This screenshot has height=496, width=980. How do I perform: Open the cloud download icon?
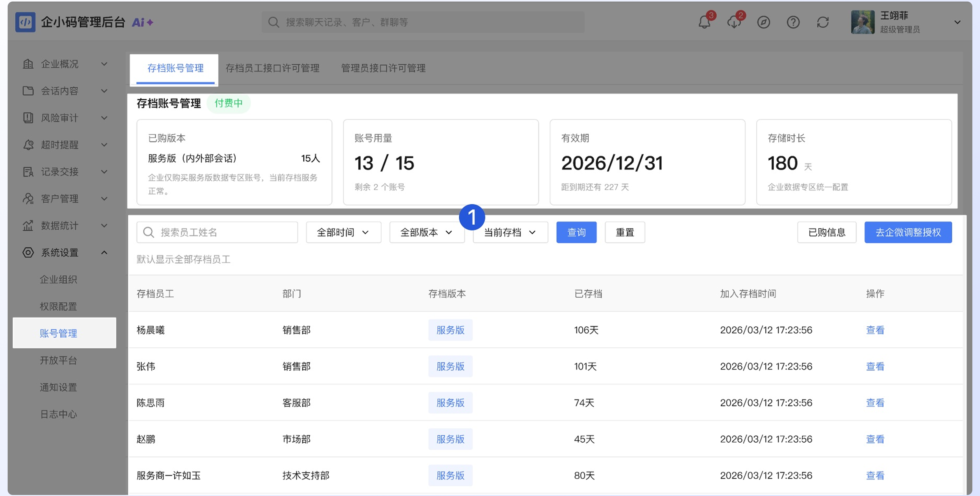point(734,22)
